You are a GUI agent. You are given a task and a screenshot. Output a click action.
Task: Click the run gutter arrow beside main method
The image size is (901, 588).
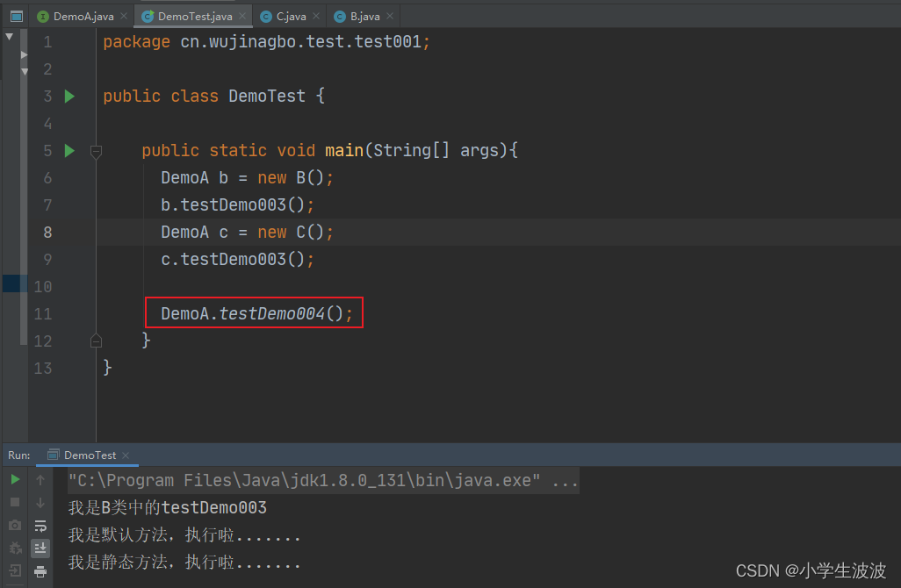[69, 150]
